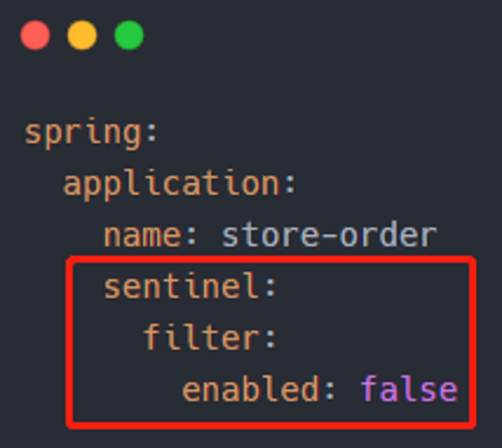Click the red close dot
The width and height of the screenshot is (502, 448).
coord(35,35)
